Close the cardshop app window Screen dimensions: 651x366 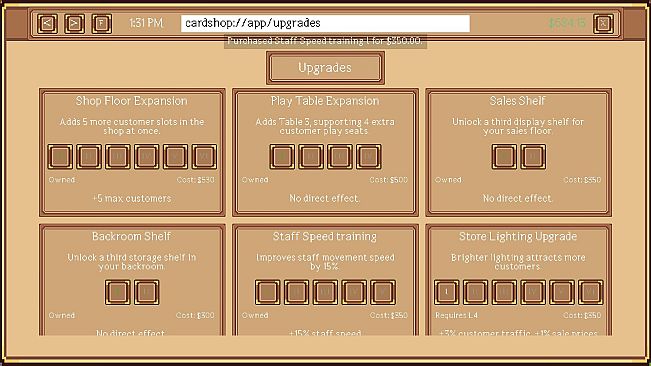(603, 23)
